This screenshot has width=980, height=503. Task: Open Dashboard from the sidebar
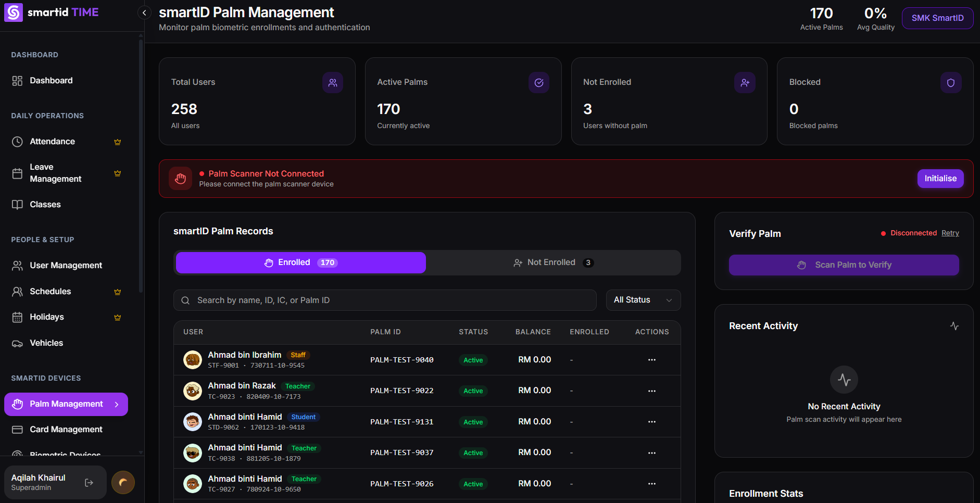[x=66, y=81]
